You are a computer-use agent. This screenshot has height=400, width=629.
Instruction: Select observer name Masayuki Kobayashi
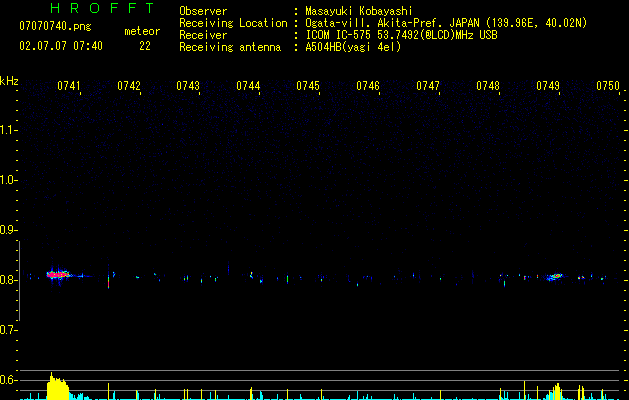[359, 11]
